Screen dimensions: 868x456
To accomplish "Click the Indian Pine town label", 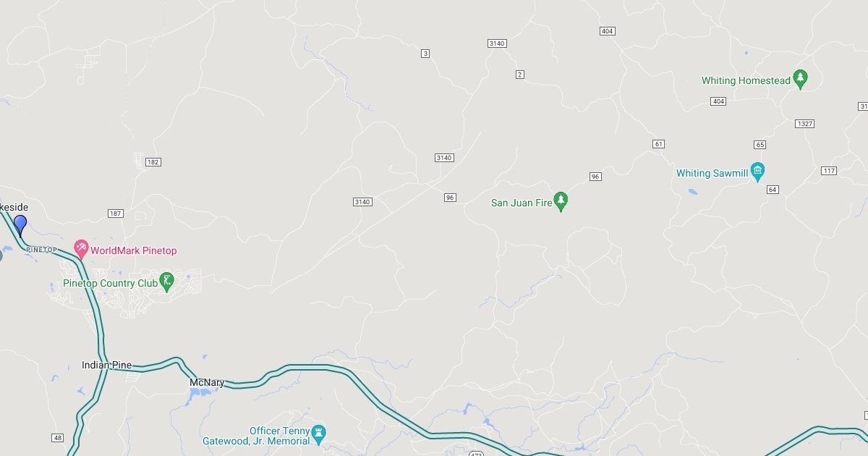I will point(107,366).
